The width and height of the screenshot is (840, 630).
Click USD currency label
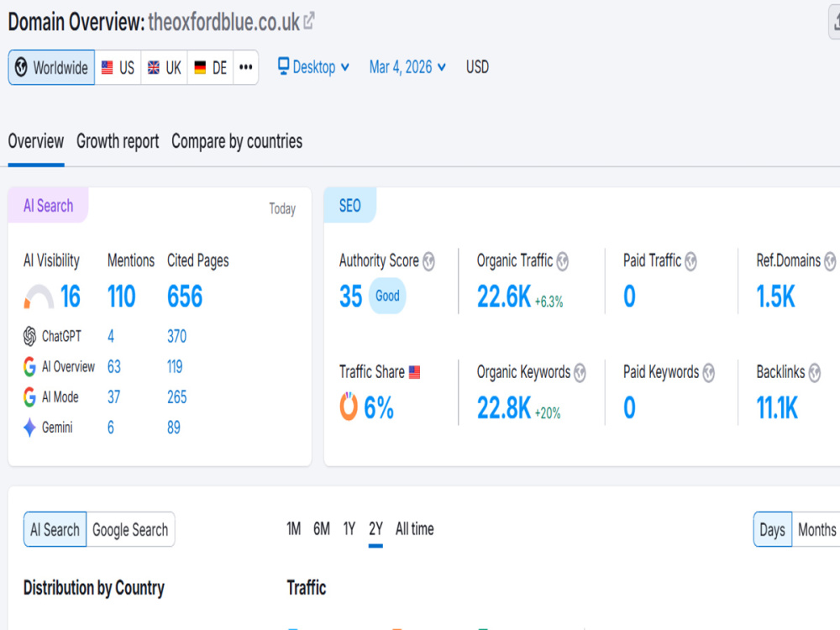click(477, 67)
